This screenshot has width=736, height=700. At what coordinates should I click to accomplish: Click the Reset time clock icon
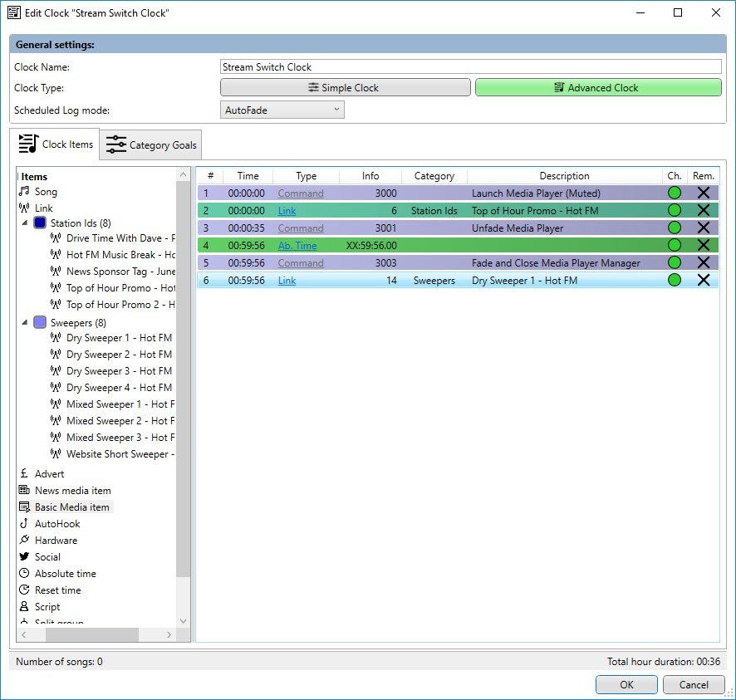point(24,590)
